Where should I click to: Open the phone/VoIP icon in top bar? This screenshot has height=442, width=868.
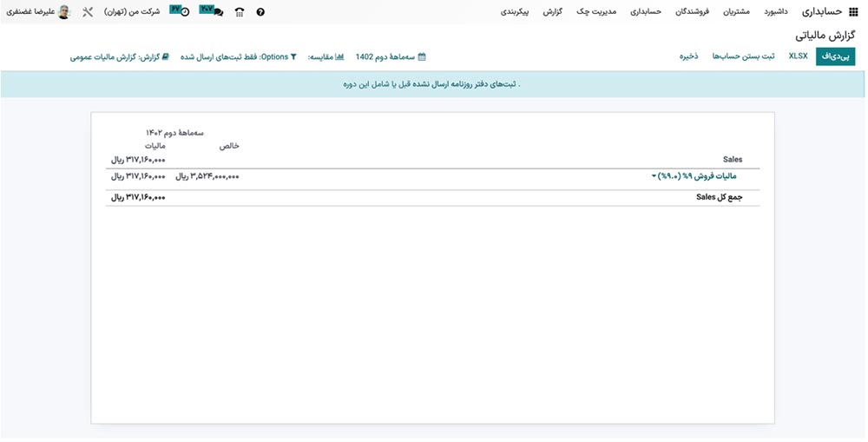pos(240,12)
